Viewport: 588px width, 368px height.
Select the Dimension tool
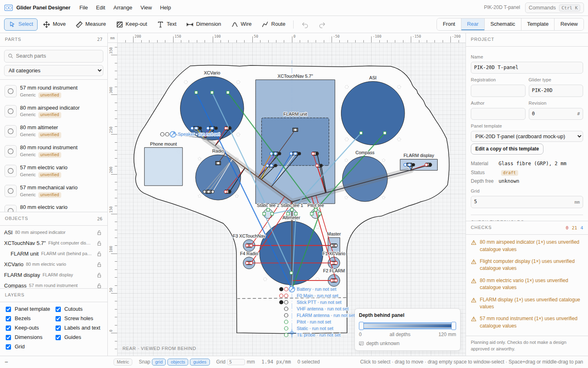203,24
